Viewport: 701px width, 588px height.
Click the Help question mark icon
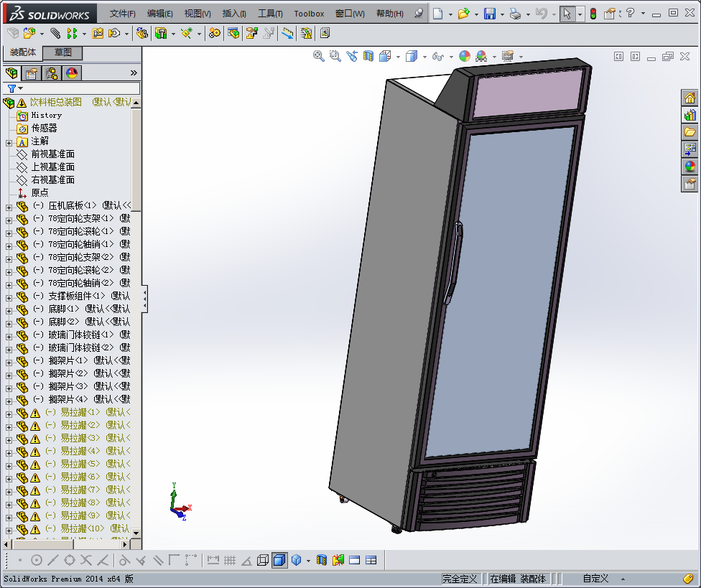631,14
